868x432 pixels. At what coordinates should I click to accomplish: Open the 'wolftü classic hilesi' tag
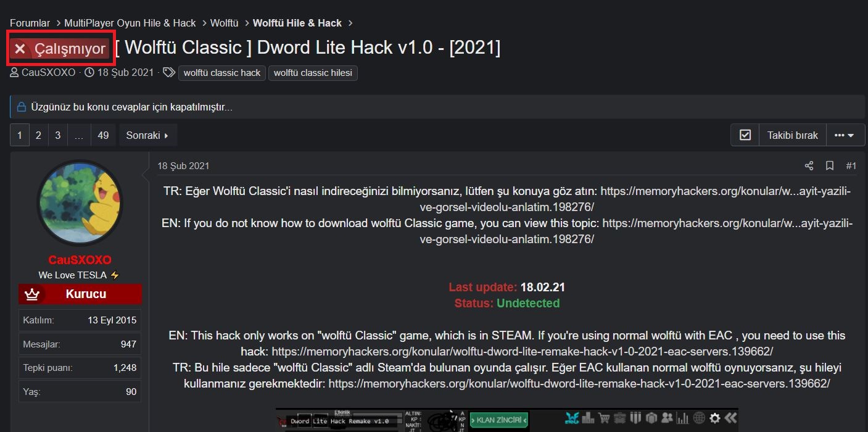tap(313, 73)
